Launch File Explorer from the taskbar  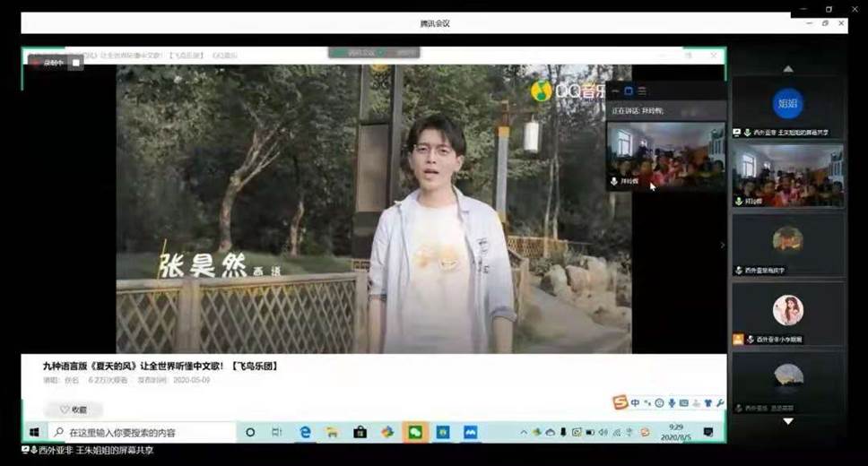(x=332, y=432)
